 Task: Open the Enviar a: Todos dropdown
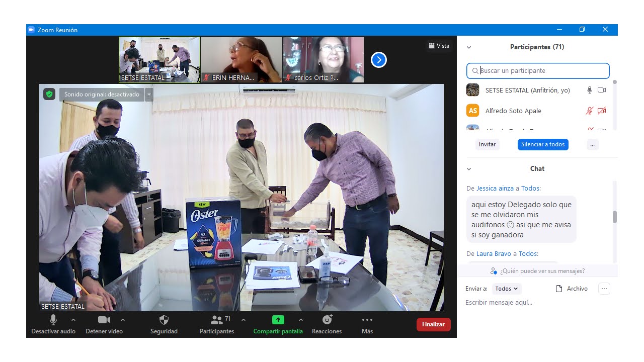tap(507, 289)
